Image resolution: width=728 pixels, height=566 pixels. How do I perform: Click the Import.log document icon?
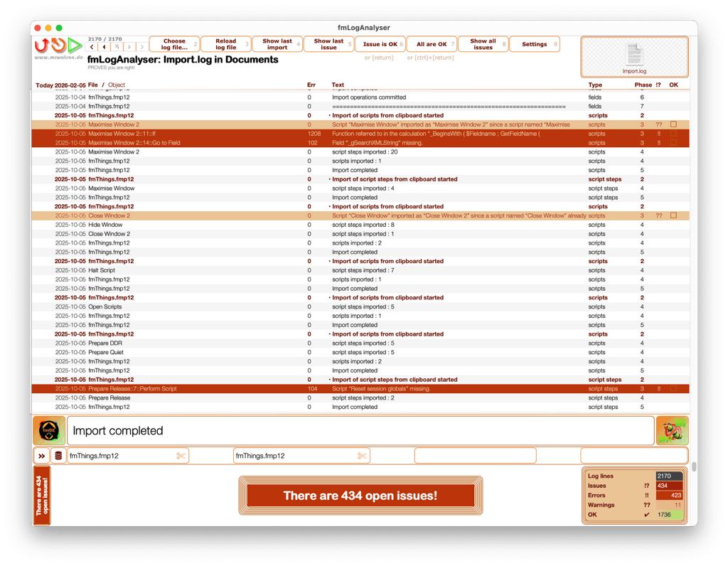pos(633,55)
